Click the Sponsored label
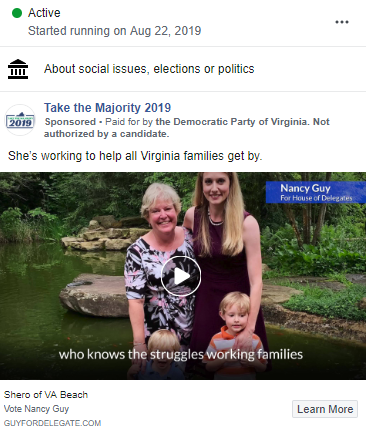 pyautogui.click(x=70, y=122)
